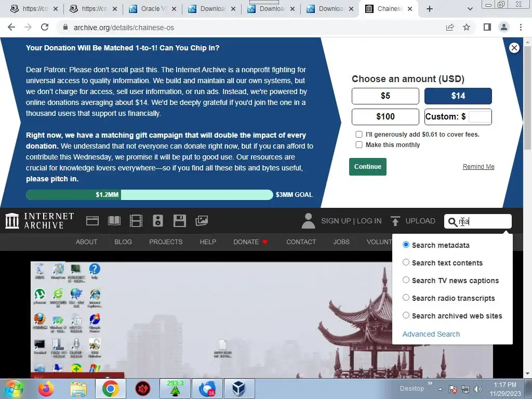Focus the custom donation amount field
Viewport: 532px width, 399px height.
[480, 117]
